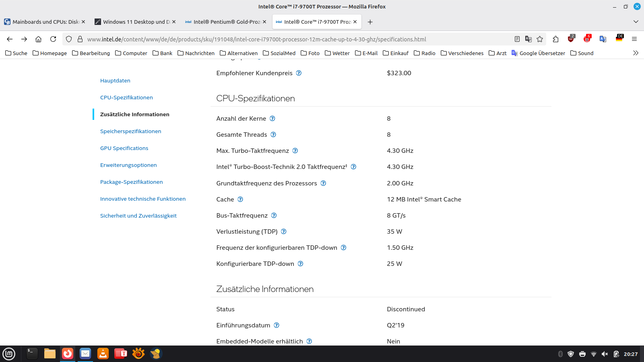The width and height of the screenshot is (644, 362).
Task: Show help for Anzahl der Kerne
Action: coord(272,118)
